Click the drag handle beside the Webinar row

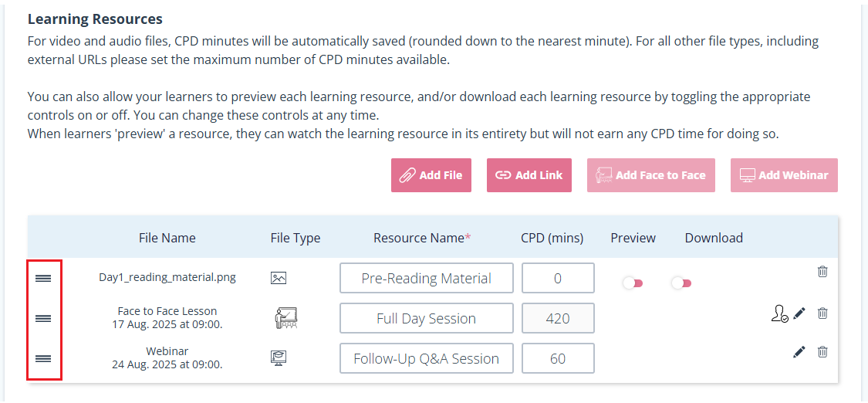[43, 359]
